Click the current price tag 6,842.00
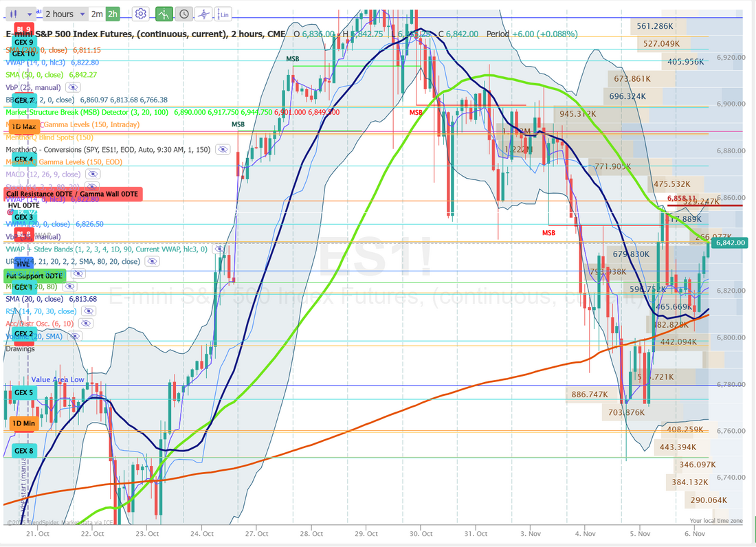Image resolution: width=756 pixels, height=547 pixels. coord(731,243)
